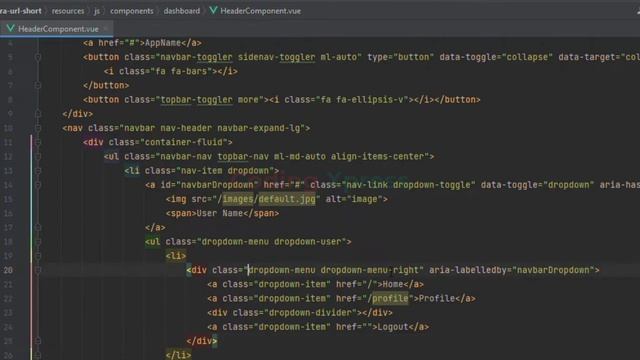The height and width of the screenshot is (360, 640).
Task: Click "navbar-expand-lg" class on nav tag
Action: pos(258,128)
